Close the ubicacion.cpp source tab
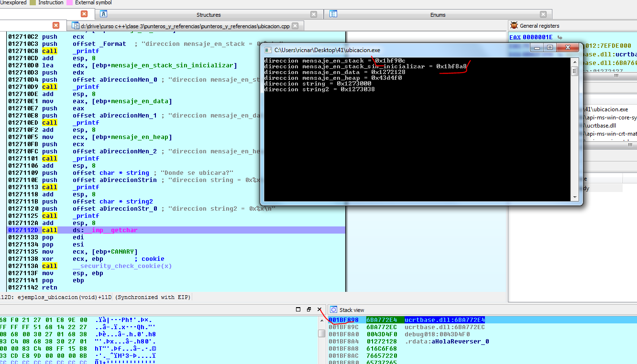This screenshot has width=637, height=364. pyautogui.click(x=295, y=26)
